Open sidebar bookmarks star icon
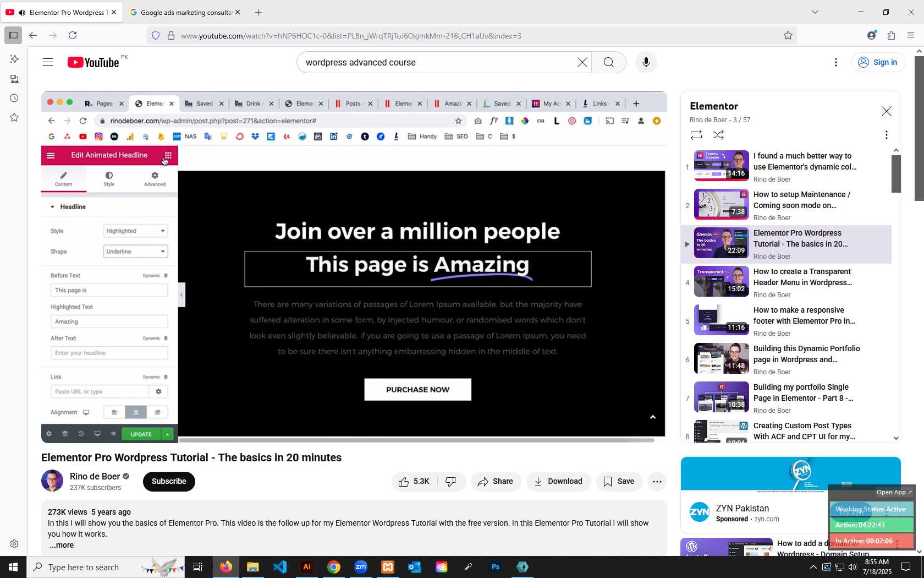The width and height of the screenshot is (924, 578). [x=14, y=118]
